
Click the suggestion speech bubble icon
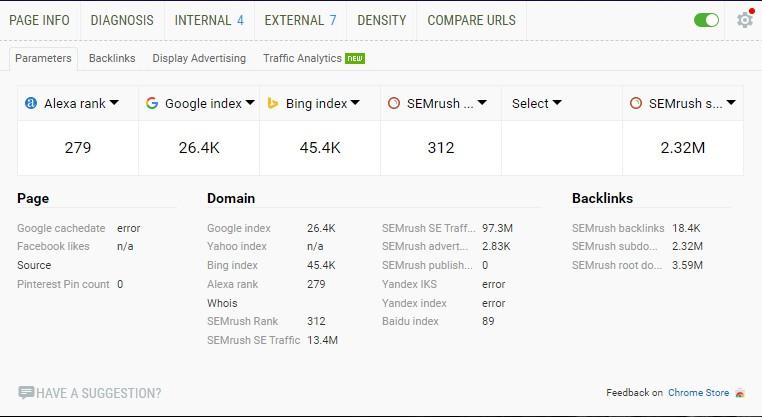tap(26, 392)
